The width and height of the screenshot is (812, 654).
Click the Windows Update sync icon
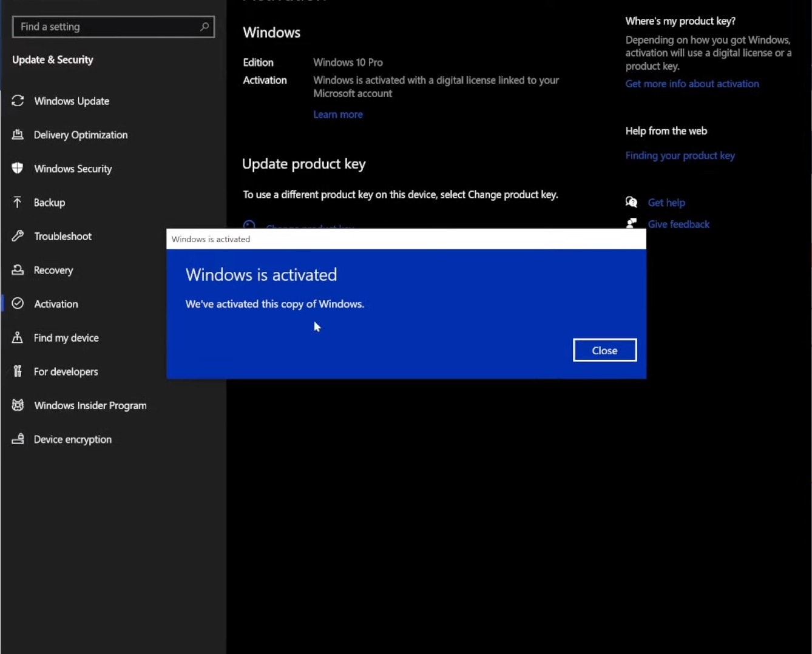[x=18, y=101]
